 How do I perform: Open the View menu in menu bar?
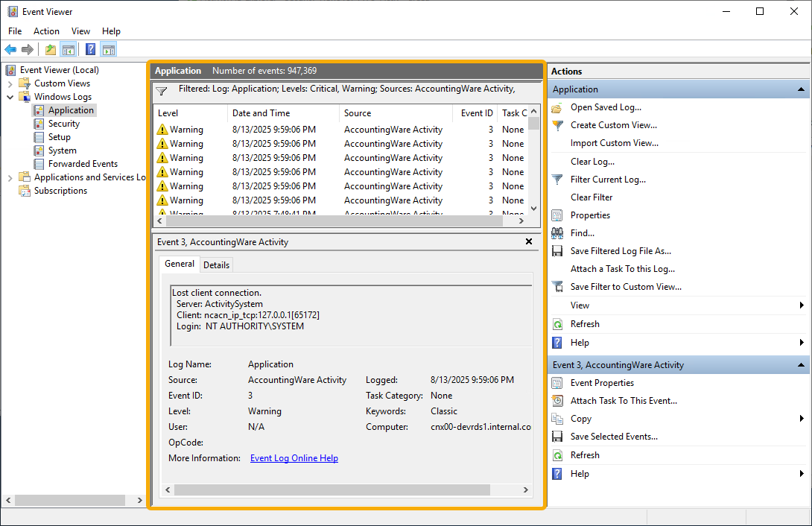pos(80,31)
